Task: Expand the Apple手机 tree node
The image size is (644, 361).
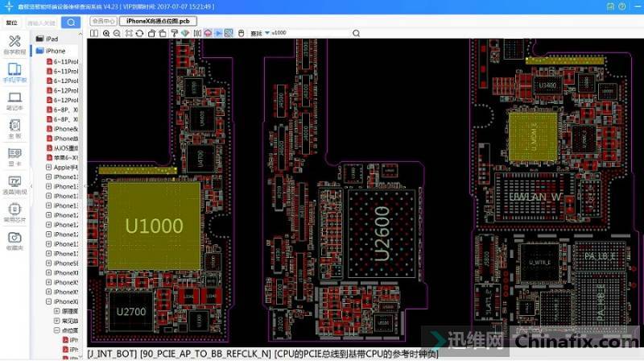Action: click(x=47, y=167)
